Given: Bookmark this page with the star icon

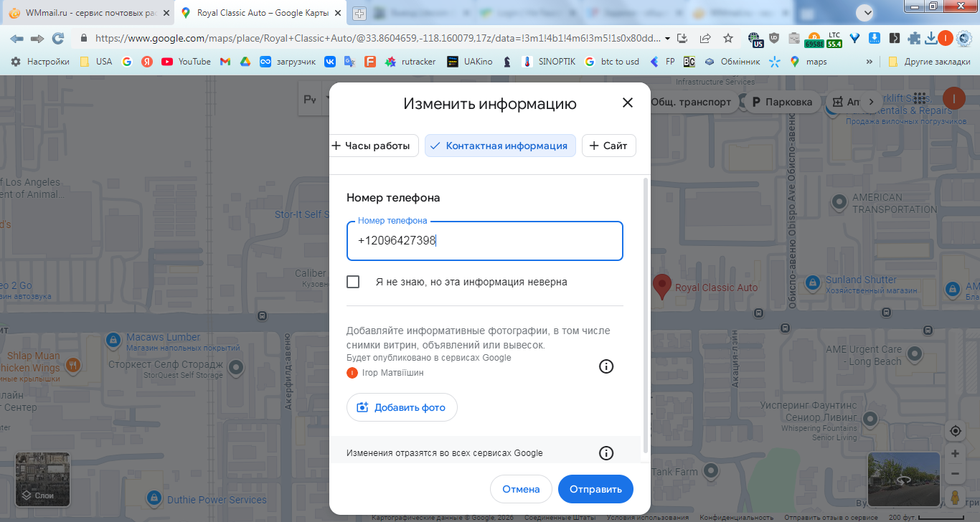Looking at the screenshot, I should click(728, 38).
